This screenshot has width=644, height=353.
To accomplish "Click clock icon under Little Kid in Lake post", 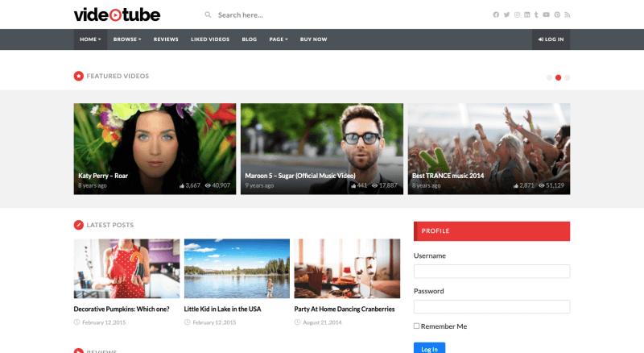I will tap(188, 322).
